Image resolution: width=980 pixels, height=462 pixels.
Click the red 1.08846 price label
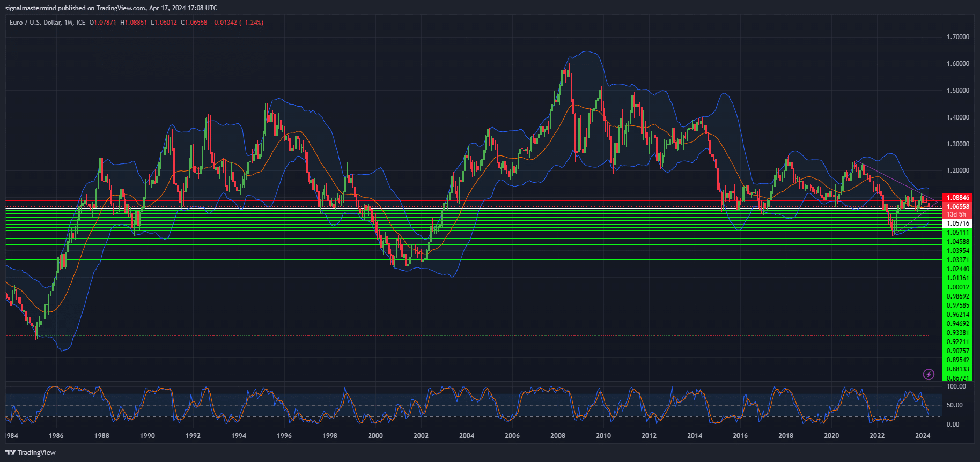click(957, 198)
